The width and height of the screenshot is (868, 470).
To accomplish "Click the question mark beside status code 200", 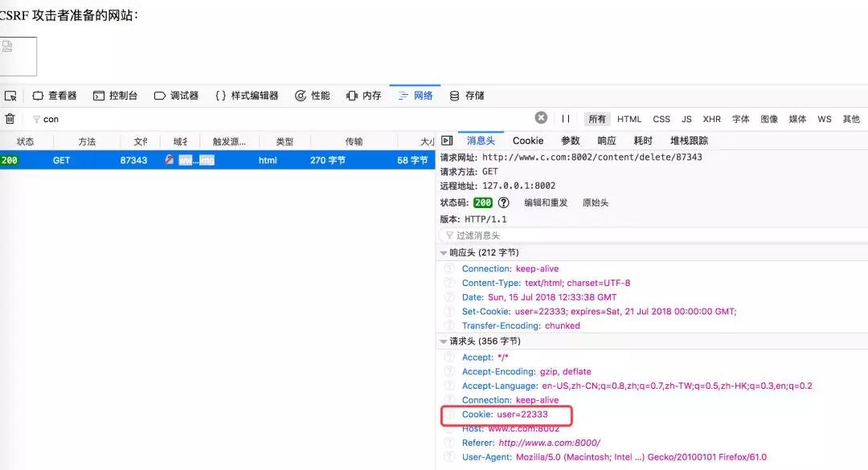I will [x=503, y=202].
